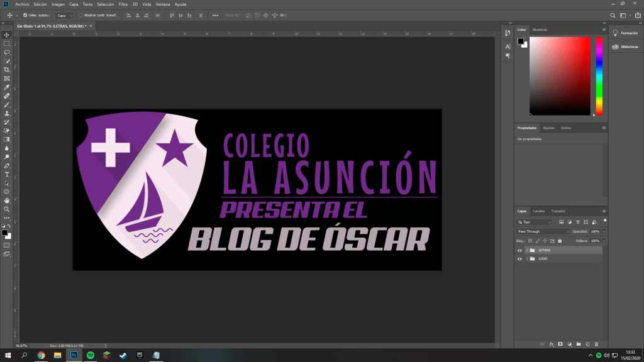
Task: Open the Bibliotecas panel button
Action: click(625, 46)
